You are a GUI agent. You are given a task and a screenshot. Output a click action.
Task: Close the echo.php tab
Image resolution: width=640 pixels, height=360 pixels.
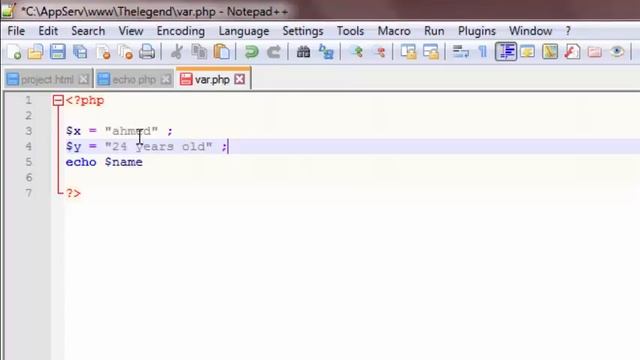165,79
